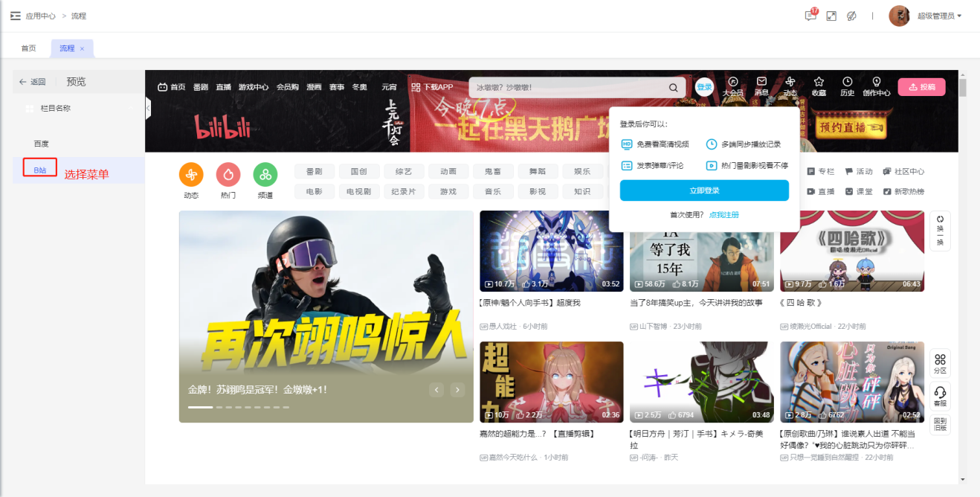This screenshot has width=980, height=497.
Task: Click 下载APP with QR icon
Action: [432, 87]
